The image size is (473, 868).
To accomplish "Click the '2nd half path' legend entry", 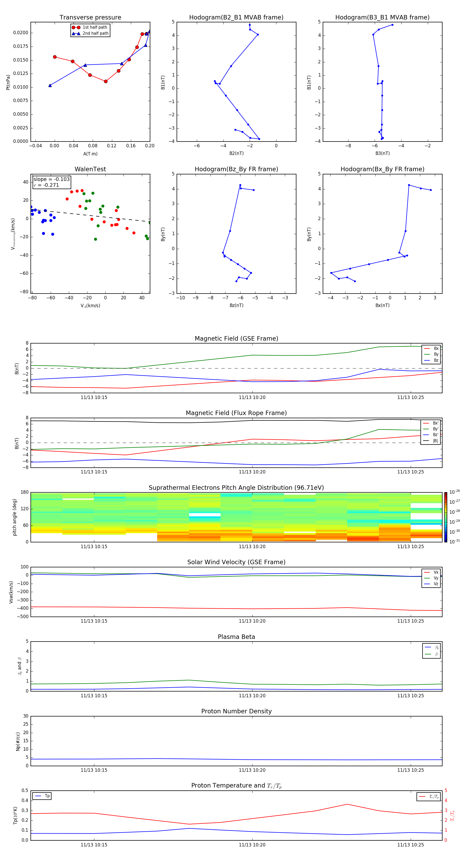I will tap(90, 33).
